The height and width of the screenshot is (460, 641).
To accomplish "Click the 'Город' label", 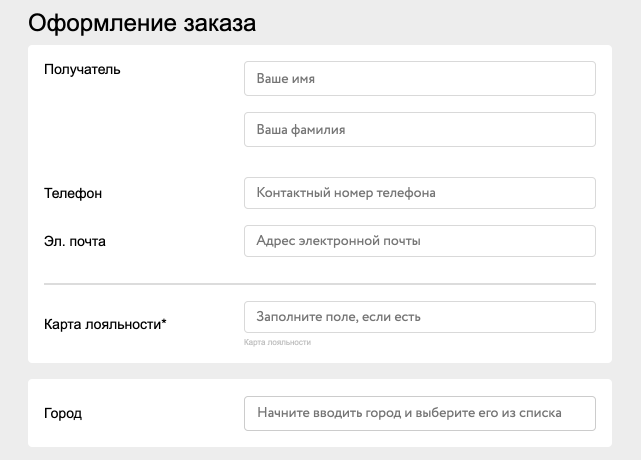I will click(63, 413).
